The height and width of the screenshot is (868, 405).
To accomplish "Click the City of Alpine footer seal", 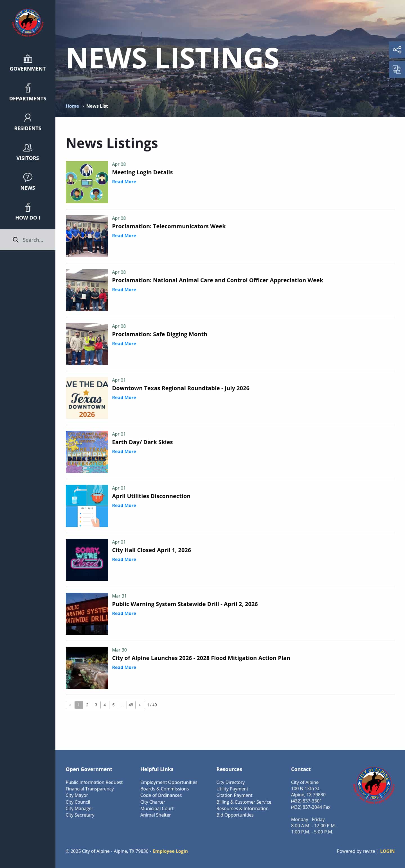I will pos(373,785).
